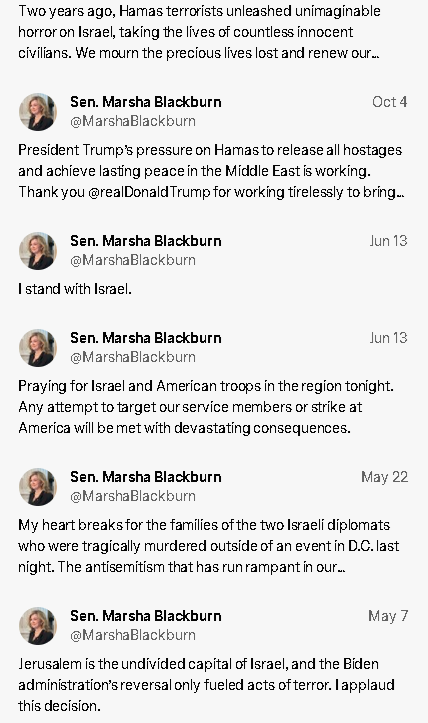The image size is (428, 723).
Task: Open Sen. Marsha Blackburn name on May 22 post
Action: (x=146, y=477)
